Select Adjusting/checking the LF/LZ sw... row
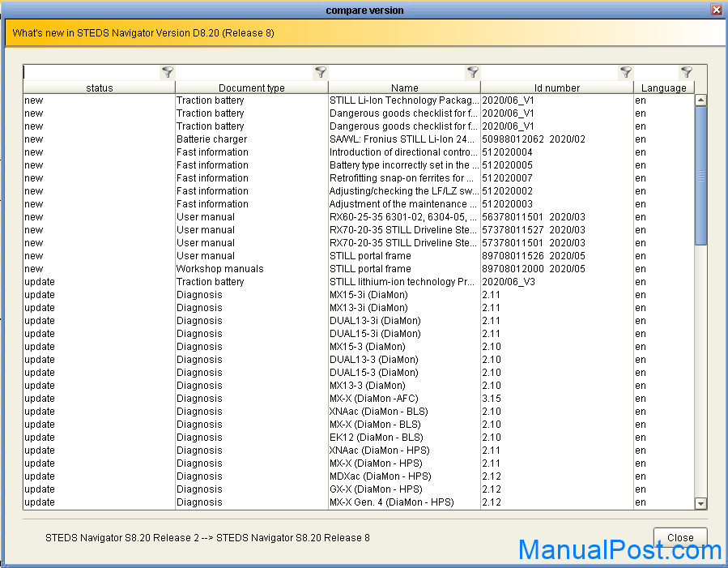Screen dimensions: 728x568 pyautogui.click(x=359, y=191)
